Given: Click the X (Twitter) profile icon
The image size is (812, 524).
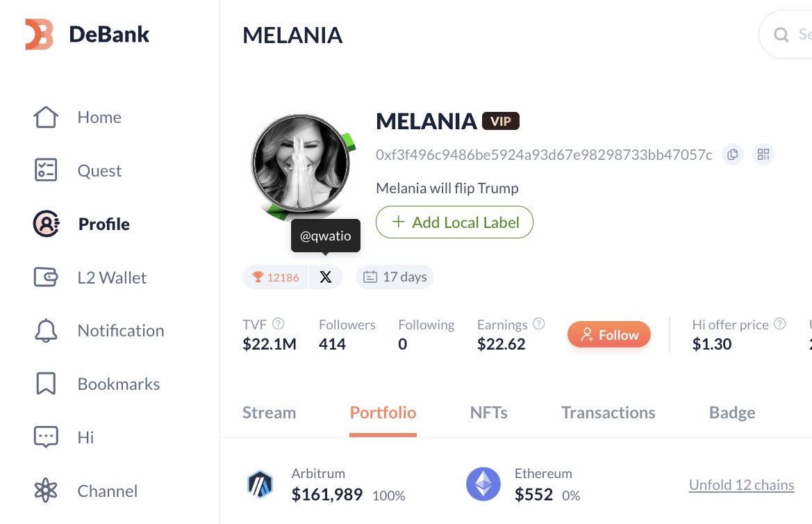Looking at the screenshot, I should point(325,277).
